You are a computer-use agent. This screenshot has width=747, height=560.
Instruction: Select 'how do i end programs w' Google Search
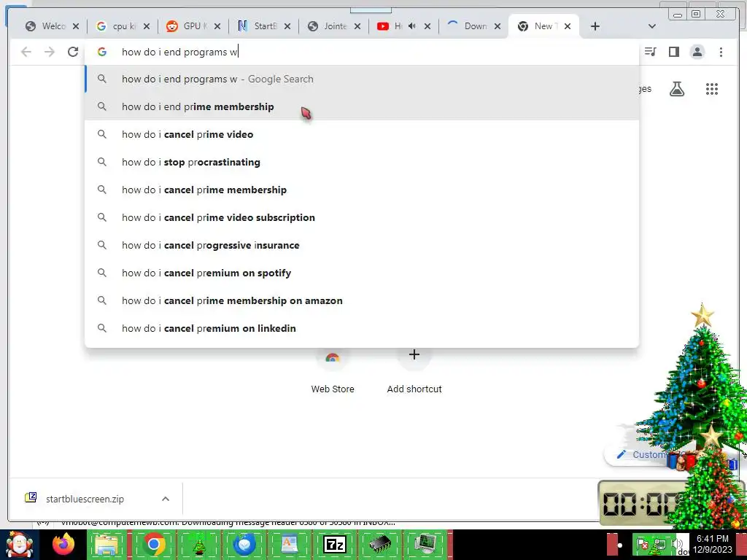pyautogui.click(x=362, y=79)
